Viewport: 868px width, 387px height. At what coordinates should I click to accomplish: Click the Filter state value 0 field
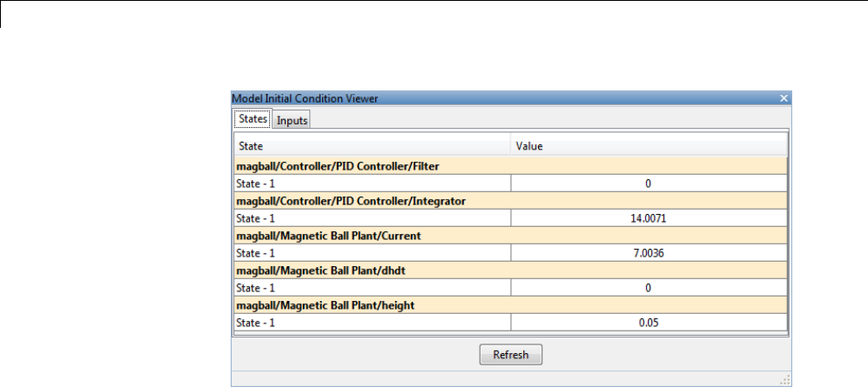(x=649, y=183)
